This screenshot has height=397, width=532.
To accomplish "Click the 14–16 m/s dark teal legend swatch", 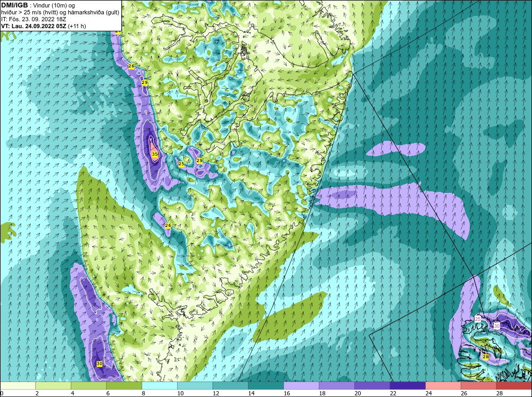I will pos(266,386).
